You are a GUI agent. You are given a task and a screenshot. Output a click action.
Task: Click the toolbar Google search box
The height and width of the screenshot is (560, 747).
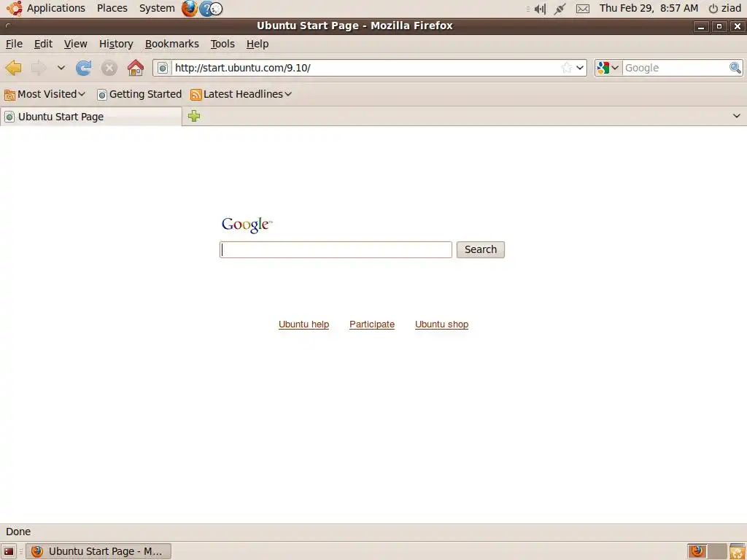click(675, 68)
